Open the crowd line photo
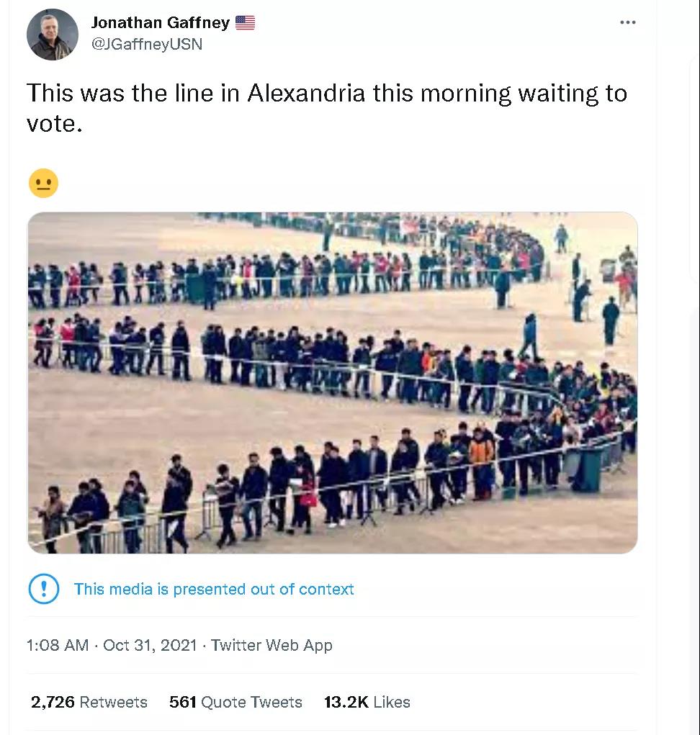This screenshot has width=700, height=735. pos(333,382)
